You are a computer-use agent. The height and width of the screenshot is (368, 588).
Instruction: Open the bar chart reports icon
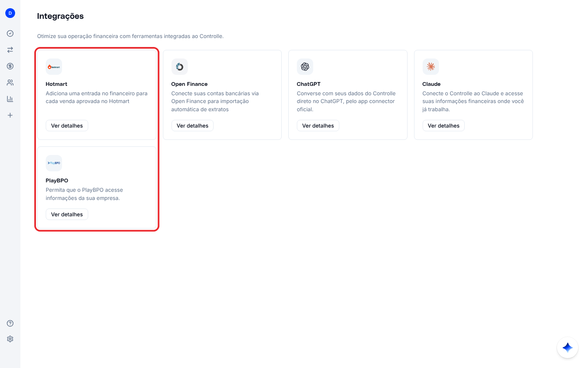10,99
